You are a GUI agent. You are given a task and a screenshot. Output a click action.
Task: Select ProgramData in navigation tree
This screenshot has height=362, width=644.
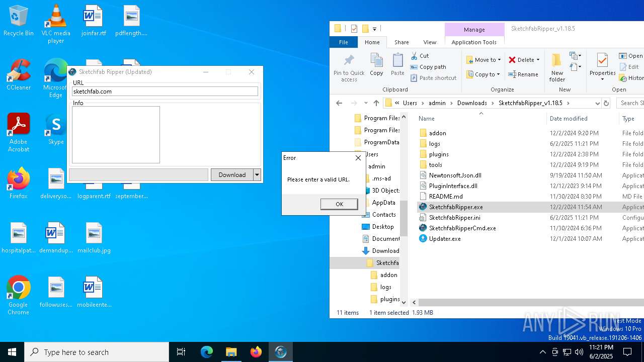(381, 142)
